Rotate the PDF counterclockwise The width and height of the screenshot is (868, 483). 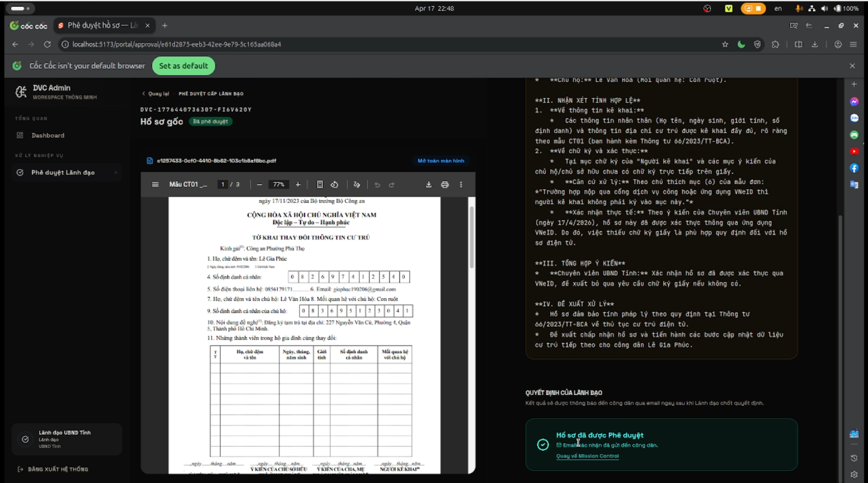[x=334, y=185]
